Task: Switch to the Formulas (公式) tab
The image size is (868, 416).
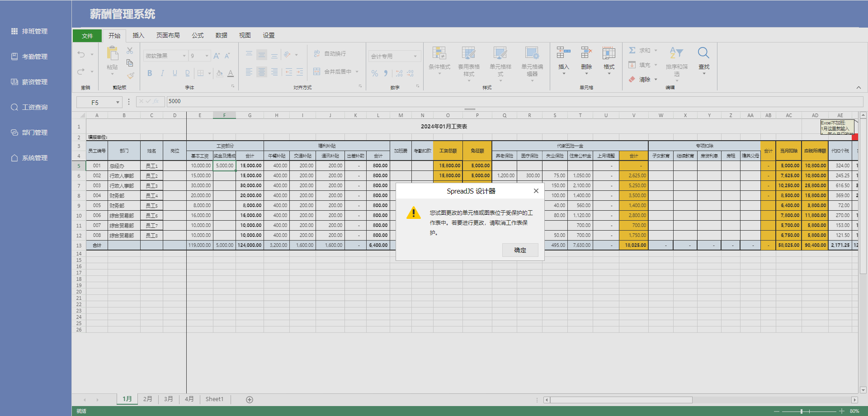Action: pyautogui.click(x=198, y=35)
